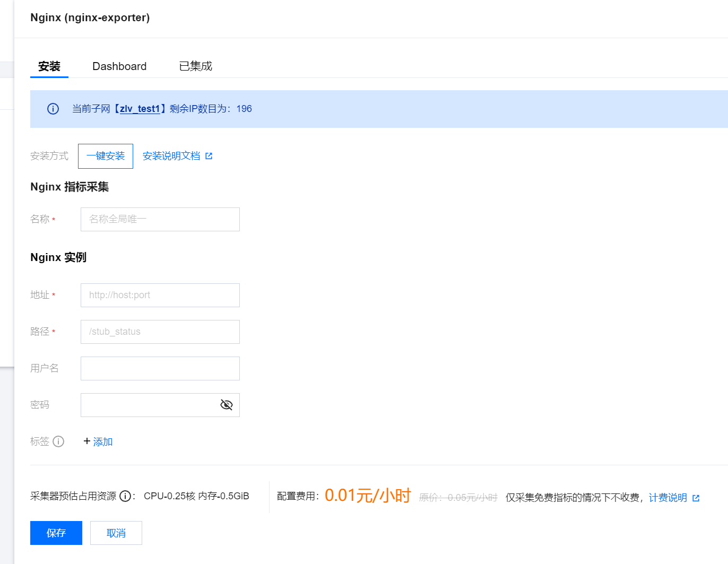Click the info icon next to 标签
Image resolution: width=728 pixels, height=564 pixels.
[58, 441]
